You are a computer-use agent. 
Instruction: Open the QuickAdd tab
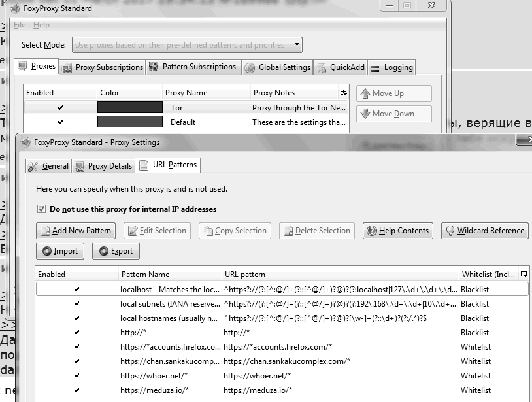(x=340, y=67)
